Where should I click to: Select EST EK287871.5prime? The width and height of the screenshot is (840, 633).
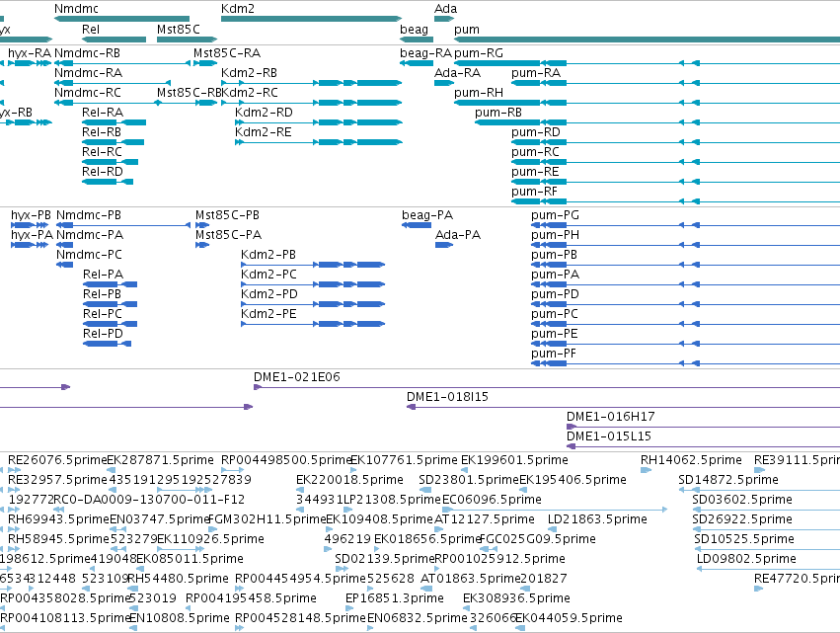[x=112, y=471]
